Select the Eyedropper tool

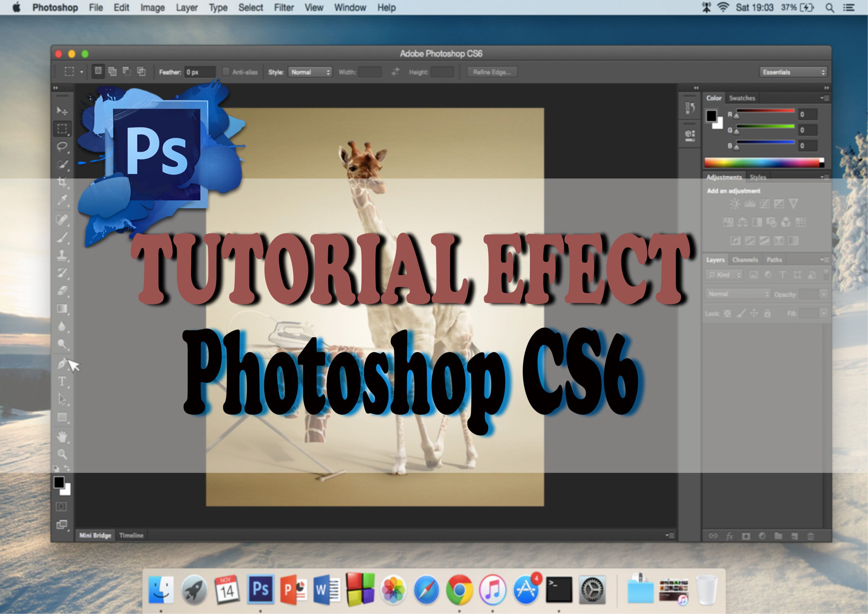tap(62, 200)
